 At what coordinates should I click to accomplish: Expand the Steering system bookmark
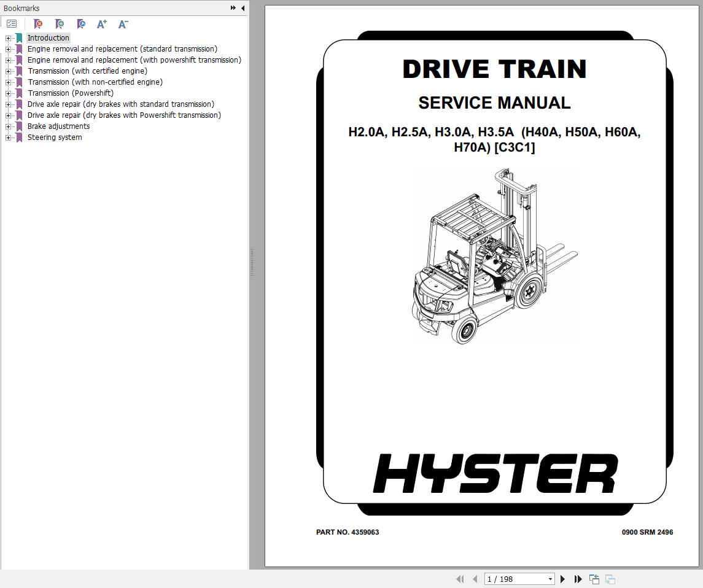tap(8, 137)
